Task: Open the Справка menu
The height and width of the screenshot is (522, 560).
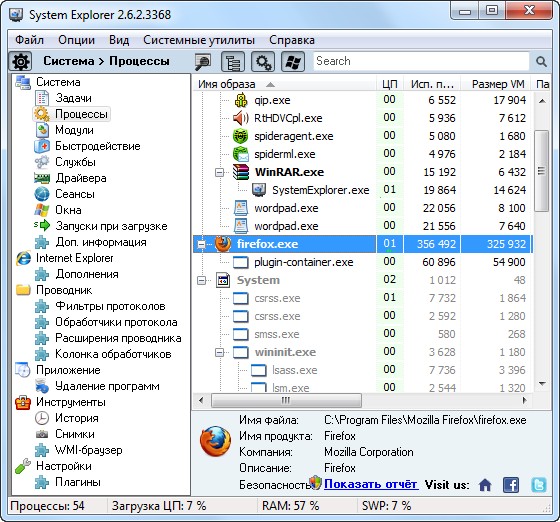Action: (292, 40)
